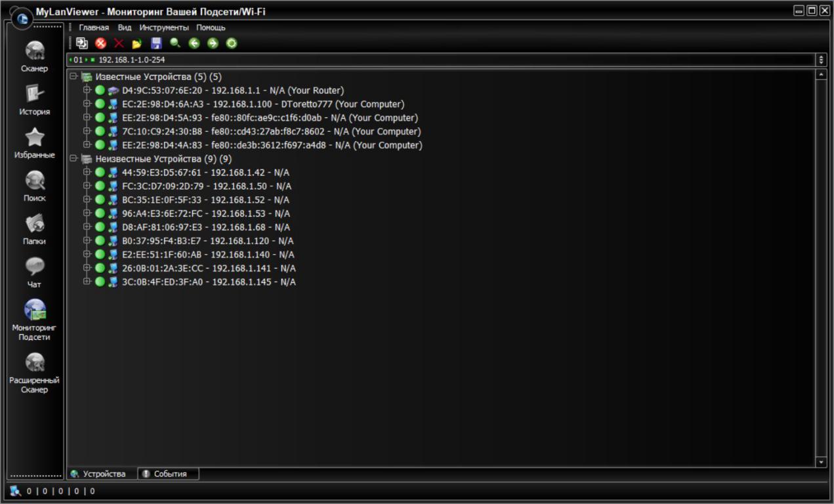Click the green magnifier search toolbar icon
This screenshot has width=834, height=504.
(175, 43)
